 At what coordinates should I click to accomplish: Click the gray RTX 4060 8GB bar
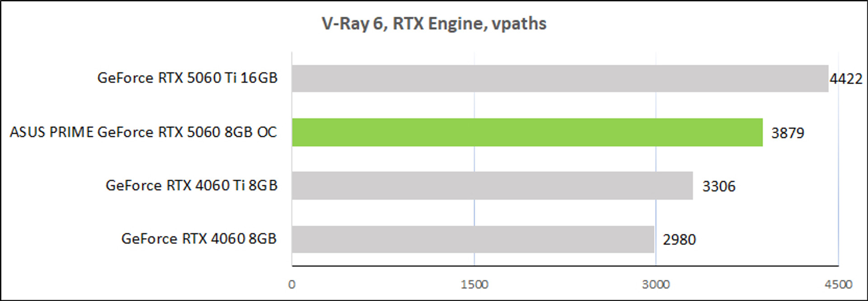[473, 239]
